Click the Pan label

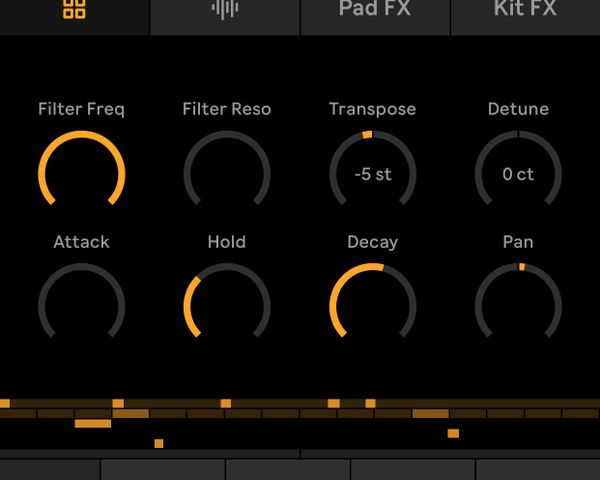[518, 242]
